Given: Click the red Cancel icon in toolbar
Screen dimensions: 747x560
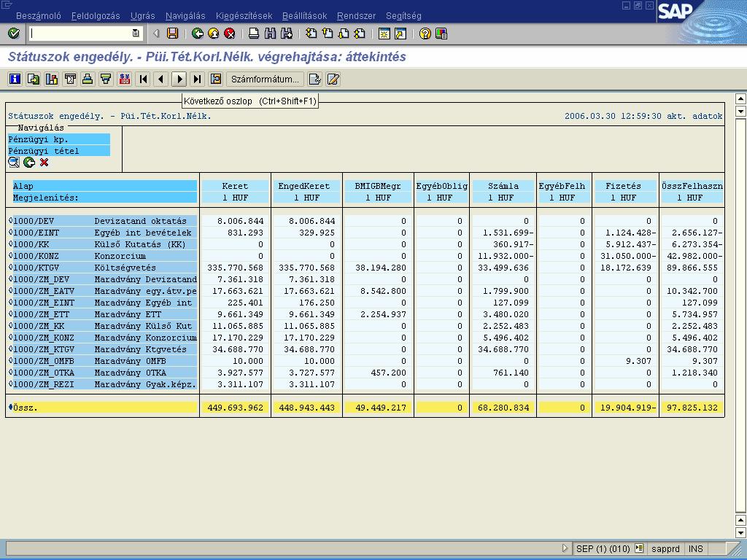Looking at the screenshot, I should [230, 34].
